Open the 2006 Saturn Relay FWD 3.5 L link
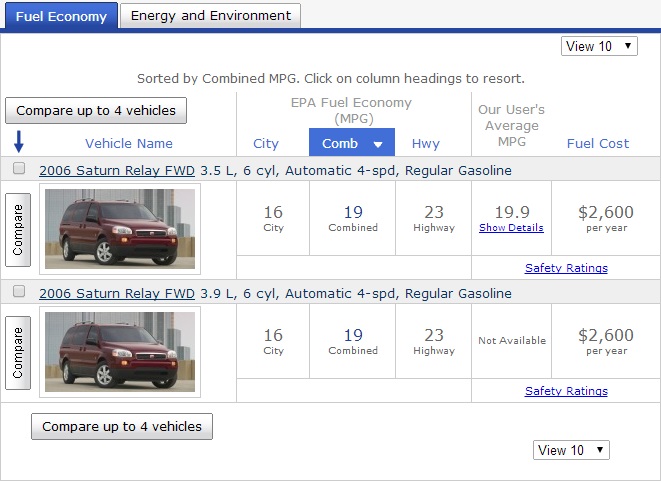The width and height of the screenshot is (661, 481). [x=117, y=171]
